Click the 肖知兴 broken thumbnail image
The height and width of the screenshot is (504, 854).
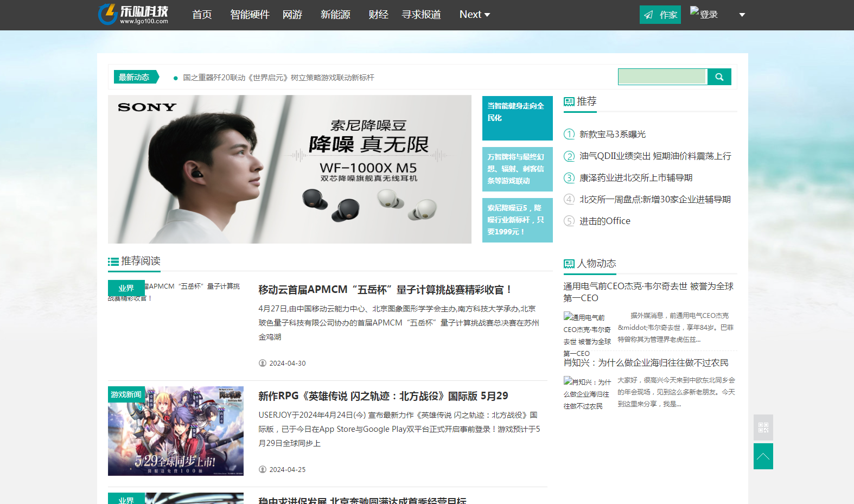(x=588, y=394)
